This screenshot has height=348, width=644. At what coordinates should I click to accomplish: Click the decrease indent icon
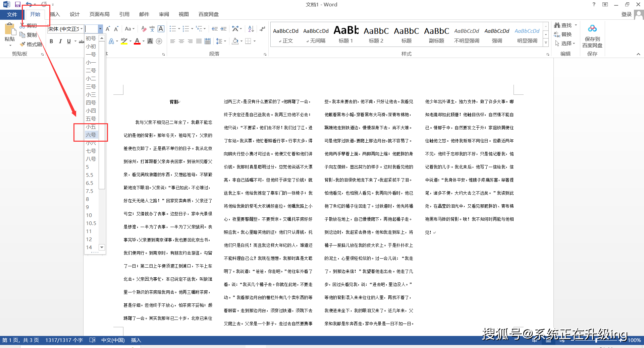215,29
